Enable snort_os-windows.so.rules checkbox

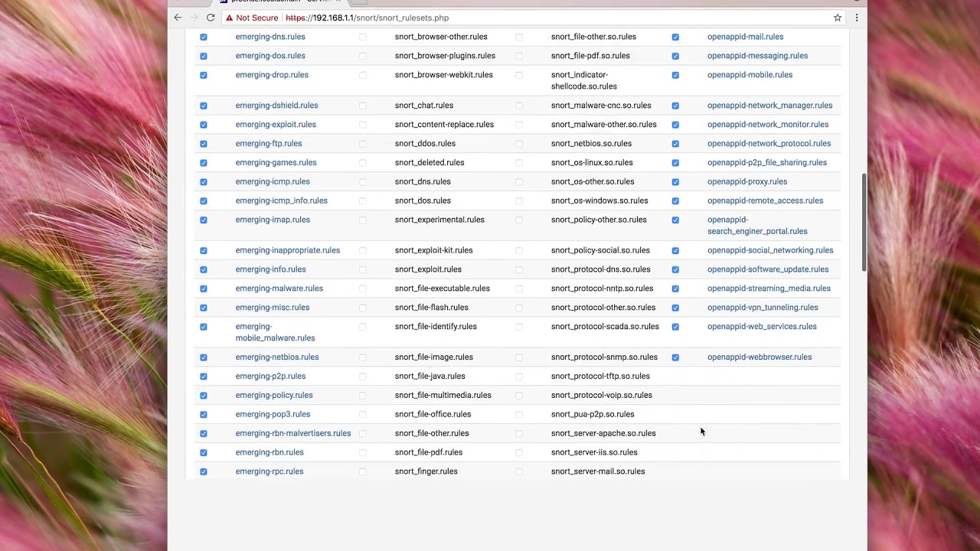tap(519, 201)
